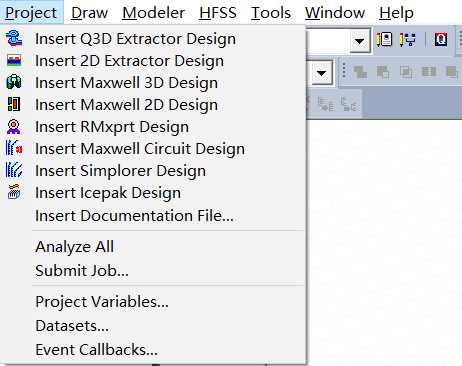Screen dimensions: 462x366
Task: Click the greyed hierarchy tree icon
Action: [x=349, y=104]
